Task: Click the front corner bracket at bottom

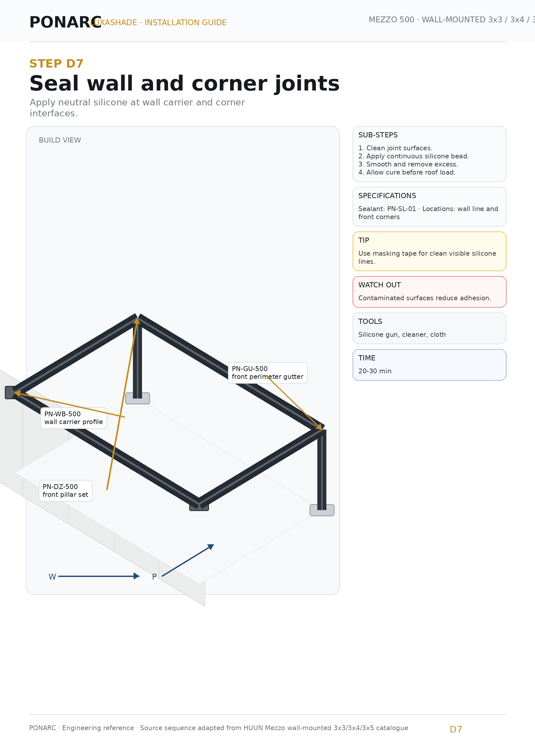Action: pyautogui.click(x=199, y=507)
